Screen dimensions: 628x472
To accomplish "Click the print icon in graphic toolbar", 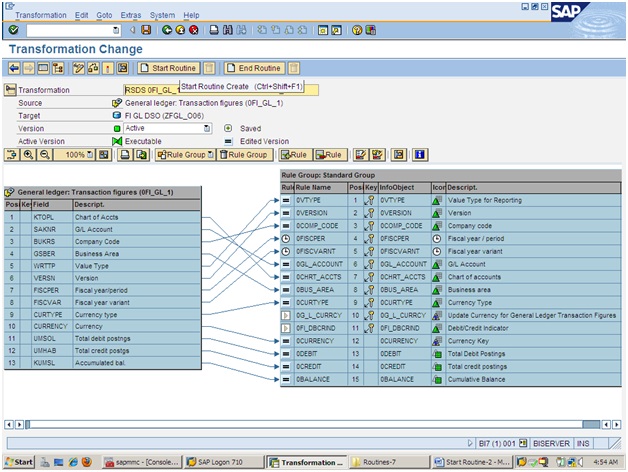I will pyautogui.click(x=125, y=155).
